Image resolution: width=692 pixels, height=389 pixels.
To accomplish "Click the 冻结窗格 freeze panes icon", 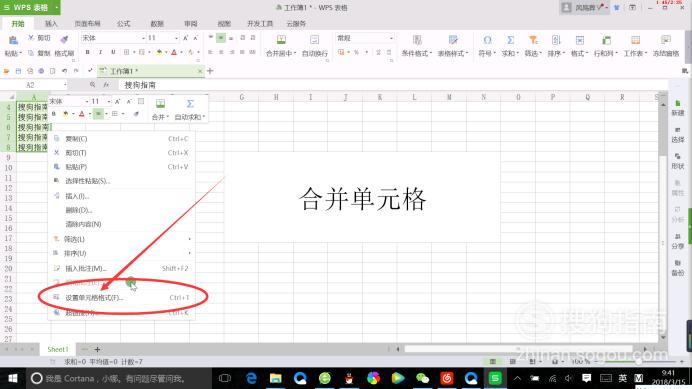I will pyautogui.click(x=666, y=40).
